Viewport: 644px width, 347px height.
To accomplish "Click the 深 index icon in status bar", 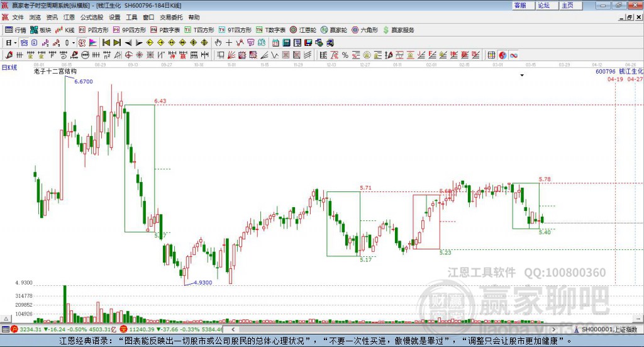I will tap(124, 329).
